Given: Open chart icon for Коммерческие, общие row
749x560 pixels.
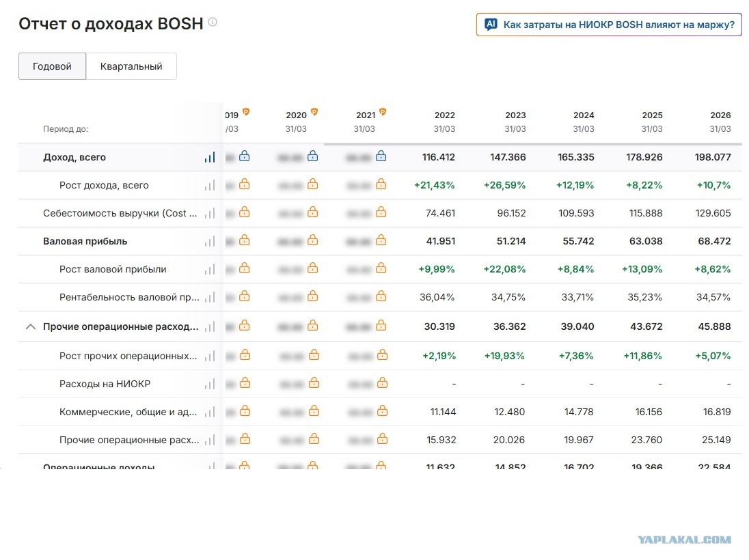Looking at the screenshot, I should click(x=210, y=412).
